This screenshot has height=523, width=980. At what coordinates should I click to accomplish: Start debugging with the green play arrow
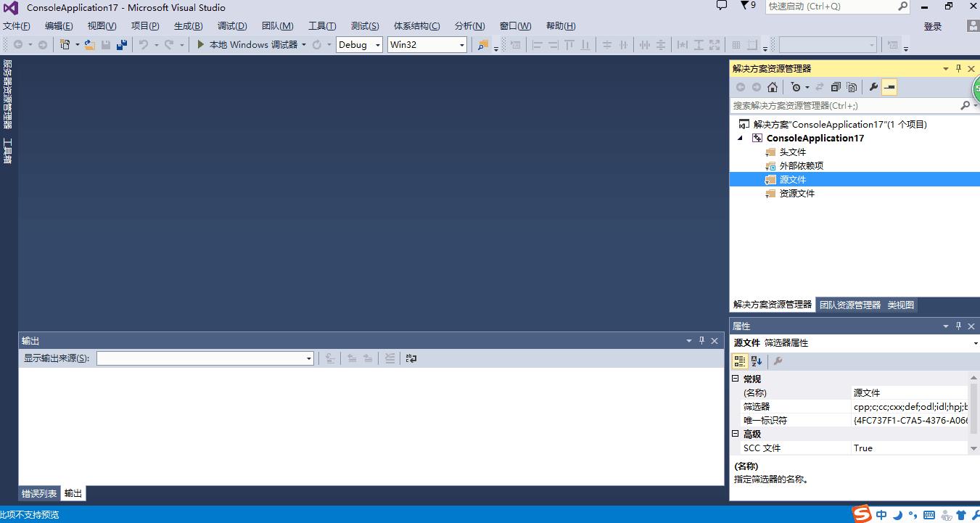[x=201, y=45]
